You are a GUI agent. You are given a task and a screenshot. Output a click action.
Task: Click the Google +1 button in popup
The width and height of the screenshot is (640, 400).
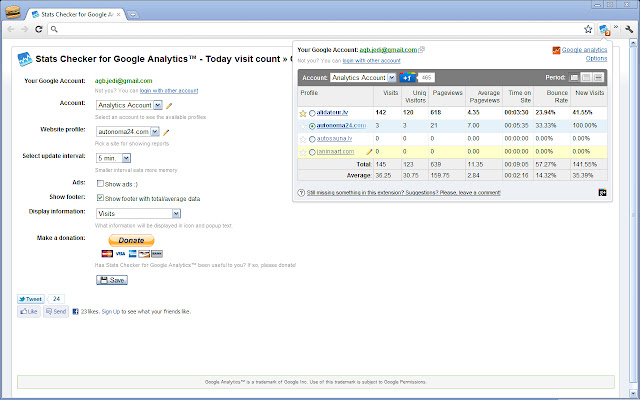pos(407,78)
